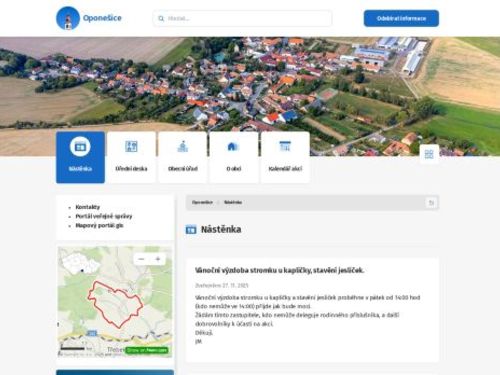Click the Oponešice breadcrumb link
This screenshot has width=500, height=375.
[202, 202]
